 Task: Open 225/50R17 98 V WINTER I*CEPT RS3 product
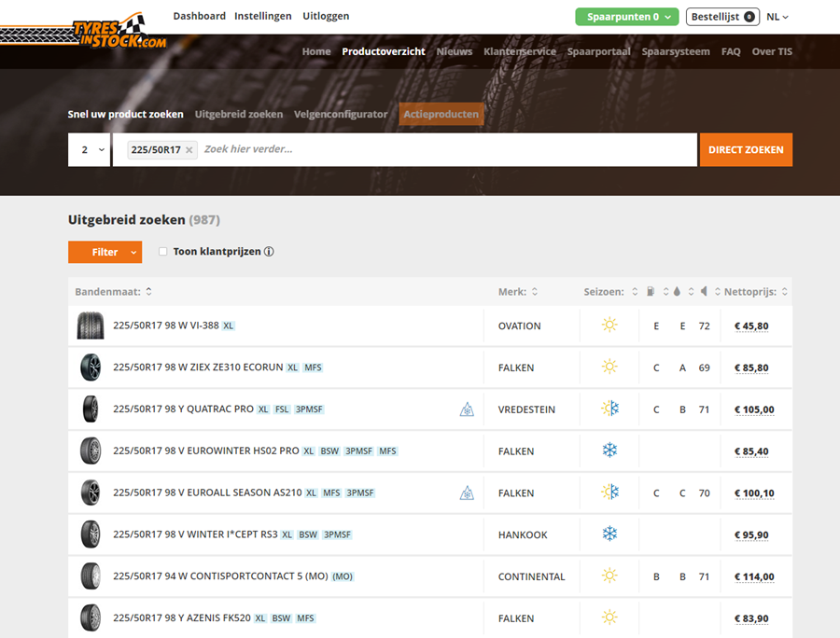(196, 534)
